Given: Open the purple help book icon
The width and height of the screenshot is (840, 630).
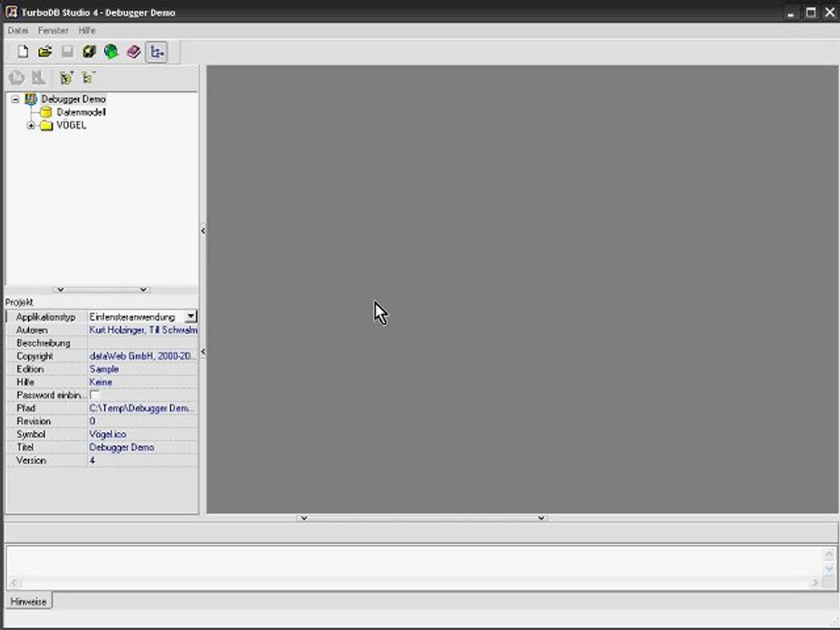Looking at the screenshot, I should [x=133, y=52].
